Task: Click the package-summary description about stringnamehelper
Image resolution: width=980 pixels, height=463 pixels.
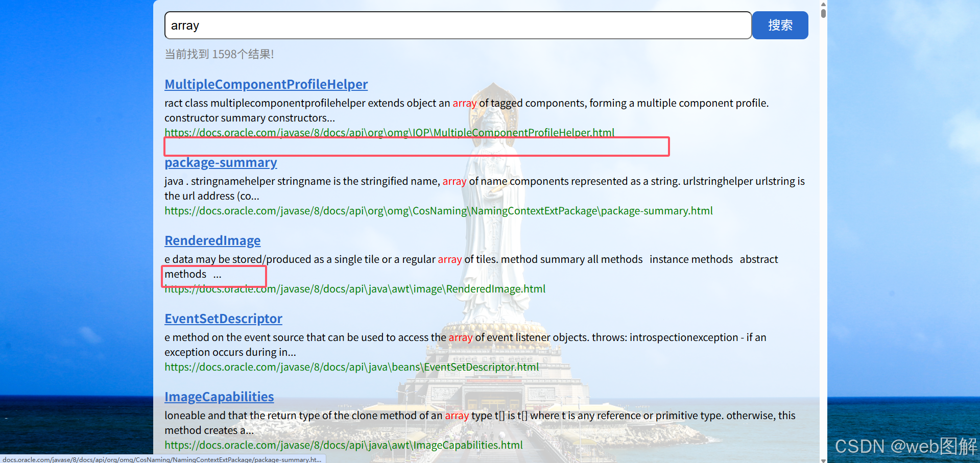Action: pyautogui.click(x=484, y=188)
